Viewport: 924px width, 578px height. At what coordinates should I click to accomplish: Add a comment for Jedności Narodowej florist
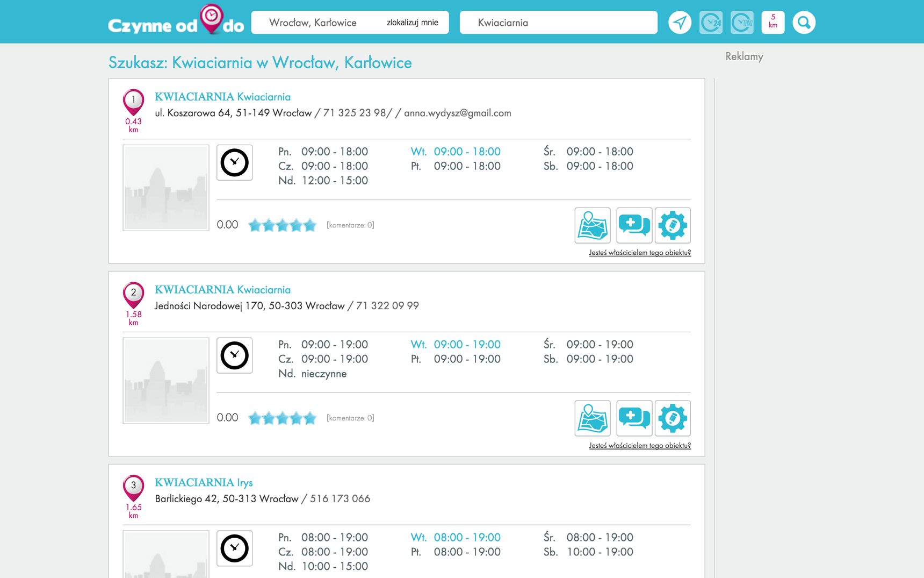(x=634, y=418)
